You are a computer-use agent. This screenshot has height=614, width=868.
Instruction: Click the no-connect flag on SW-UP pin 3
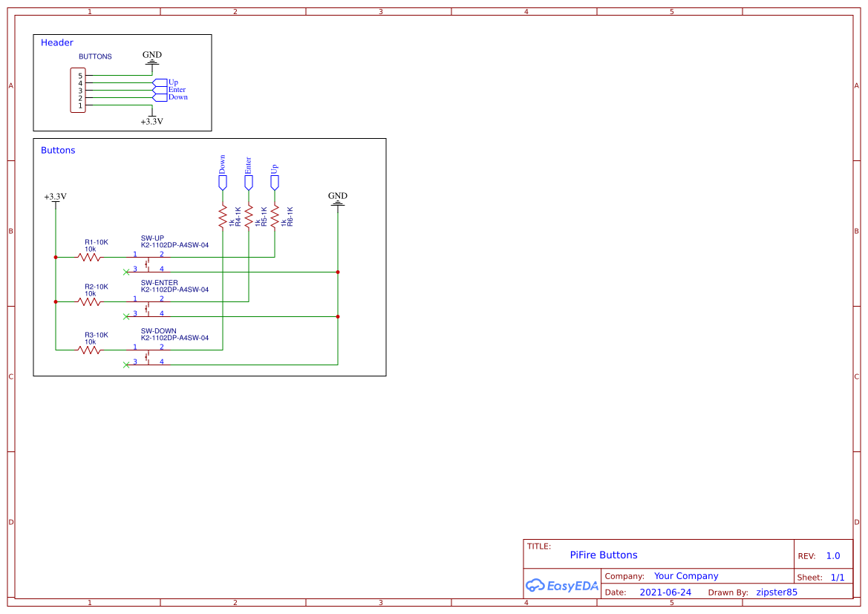tap(126, 271)
